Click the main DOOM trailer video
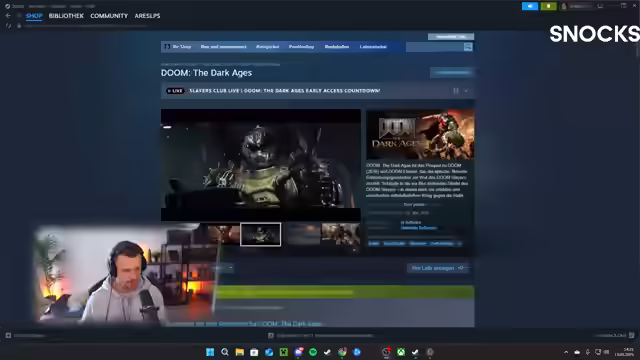 261,165
